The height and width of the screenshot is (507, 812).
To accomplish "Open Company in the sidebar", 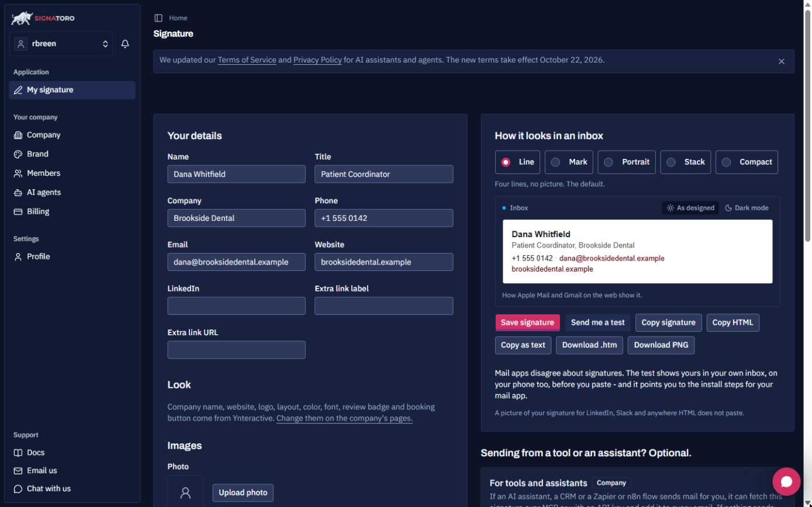I will [x=72, y=135].
